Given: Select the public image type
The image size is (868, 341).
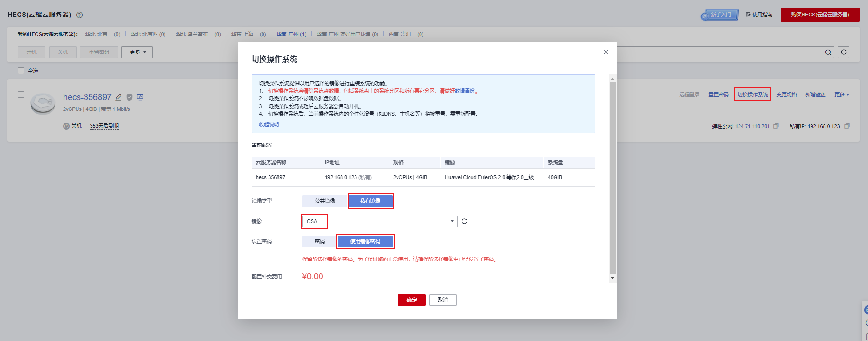Looking at the screenshot, I should click(325, 201).
